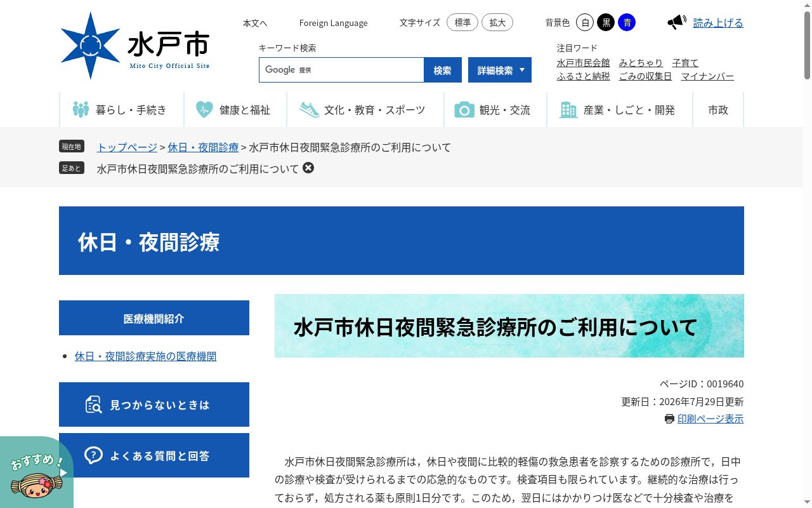Open 休日・夜間診療実施の医療機関 sidebar link
Screen dimensions: 812x508
point(145,356)
